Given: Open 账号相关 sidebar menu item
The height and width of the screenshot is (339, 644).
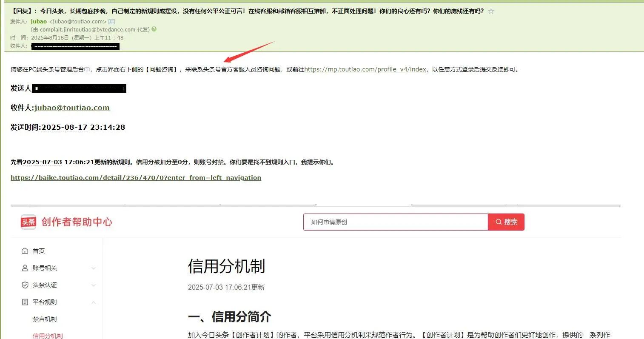Looking at the screenshot, I should (x=45, y=268).
